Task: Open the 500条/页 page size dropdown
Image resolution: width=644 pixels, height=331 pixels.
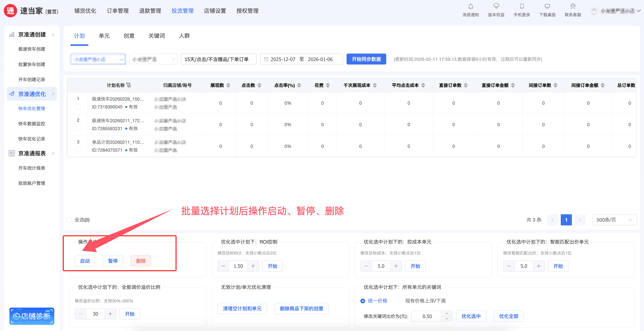Action: point(614,220)
